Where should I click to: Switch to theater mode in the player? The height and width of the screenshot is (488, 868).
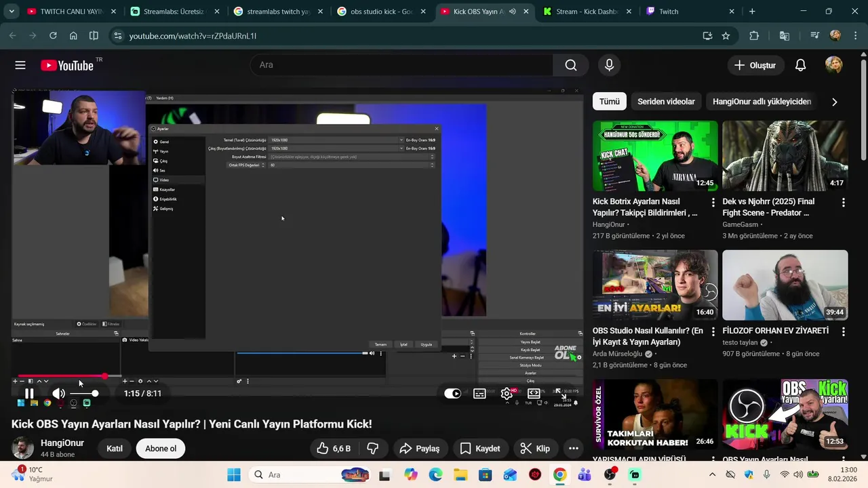click(x=534, y=394)
